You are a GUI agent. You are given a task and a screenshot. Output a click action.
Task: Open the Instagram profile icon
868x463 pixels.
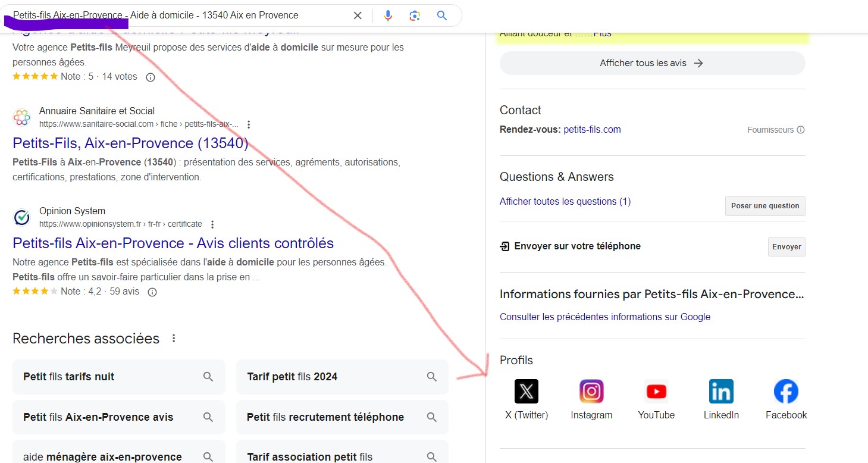tap(591, 392)
